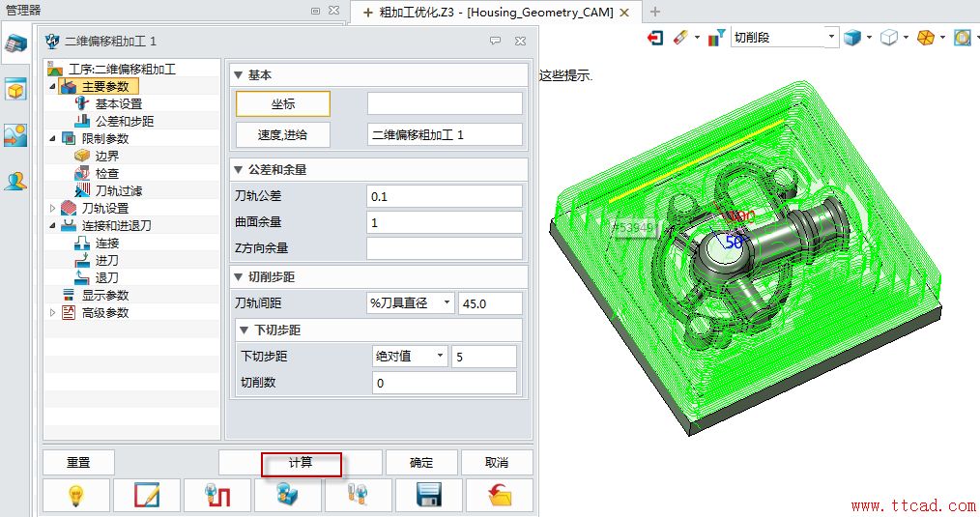Click the 确定 button
Screen dimensions: 980x517
pos(421,463)
